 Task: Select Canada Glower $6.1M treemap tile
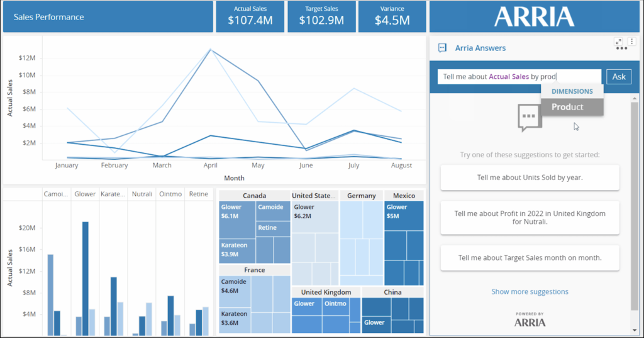[x=237, y=220]
